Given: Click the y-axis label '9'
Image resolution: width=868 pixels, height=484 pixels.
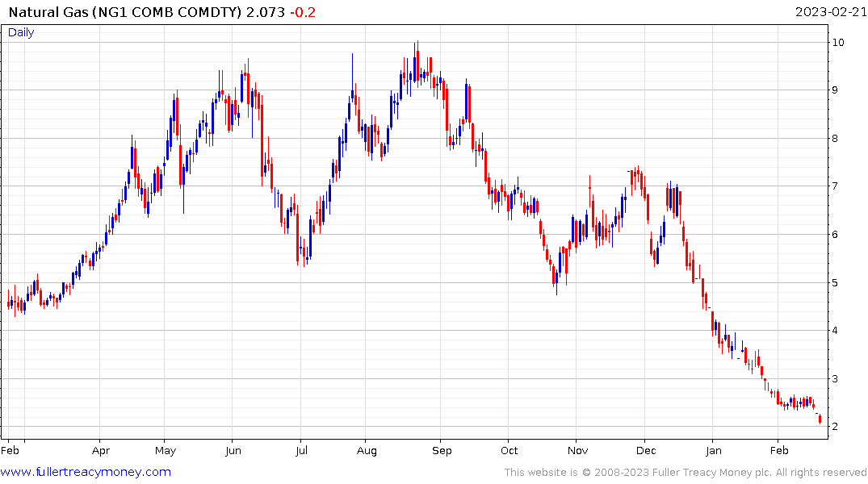Looking at the screenshot, I should pos(835,90).
